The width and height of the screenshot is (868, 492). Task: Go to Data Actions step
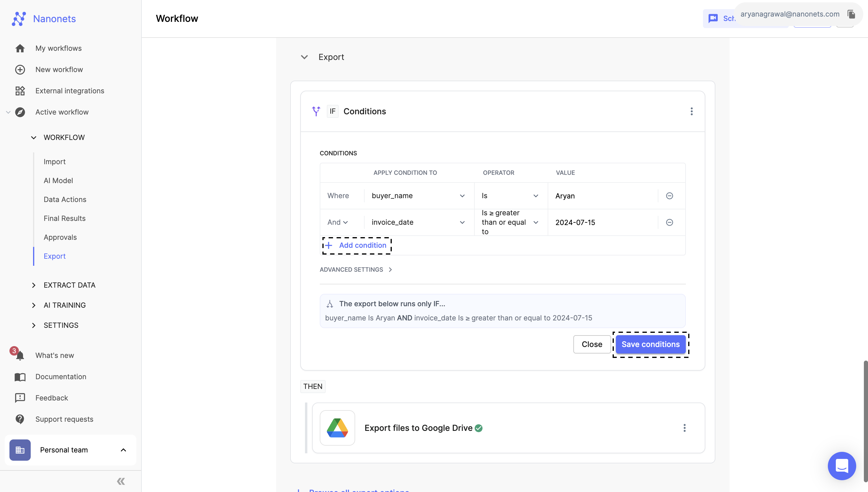coord(65,199)
